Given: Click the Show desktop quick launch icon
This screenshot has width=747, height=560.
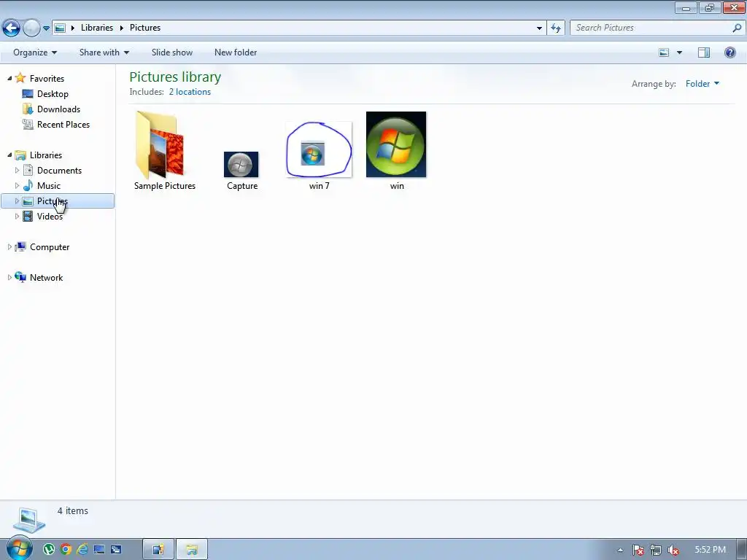Looking at the screenshot, I should pos(99,550).
